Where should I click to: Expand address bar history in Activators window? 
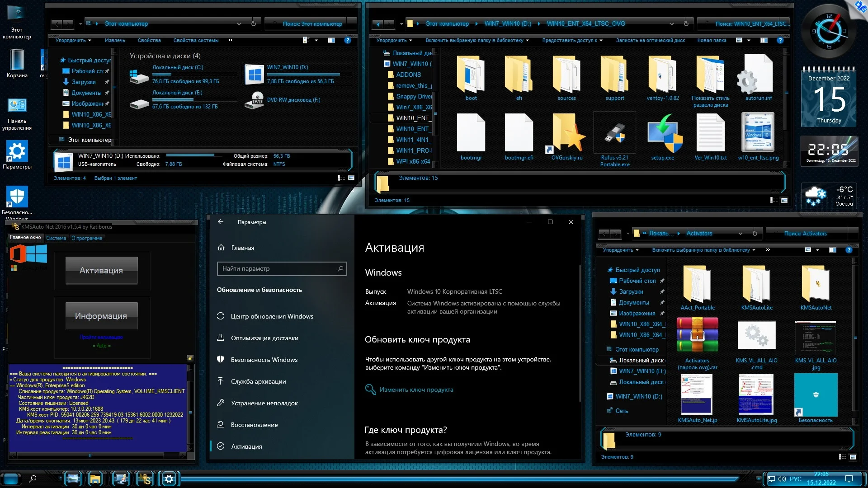pos(740,234)
